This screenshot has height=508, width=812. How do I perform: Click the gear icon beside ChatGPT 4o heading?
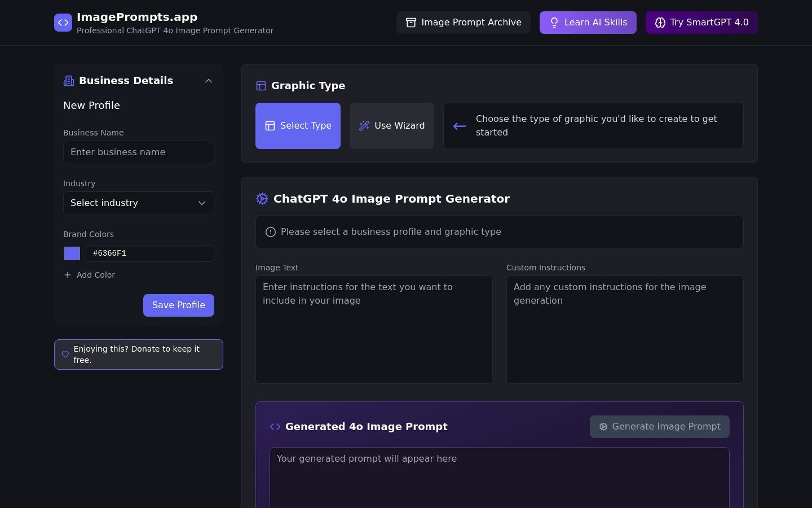[262, 199]
